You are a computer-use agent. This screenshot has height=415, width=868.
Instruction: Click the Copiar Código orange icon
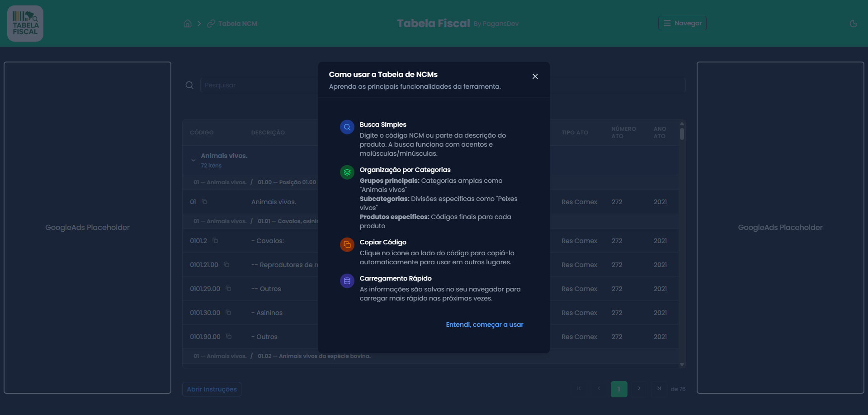click(x=347, y=245)
